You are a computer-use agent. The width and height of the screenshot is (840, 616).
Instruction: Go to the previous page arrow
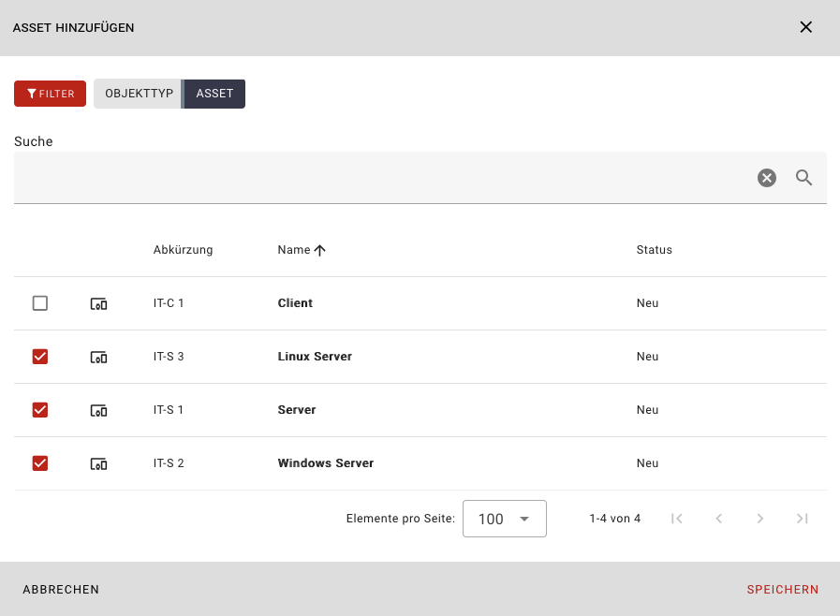click(719, 519)
